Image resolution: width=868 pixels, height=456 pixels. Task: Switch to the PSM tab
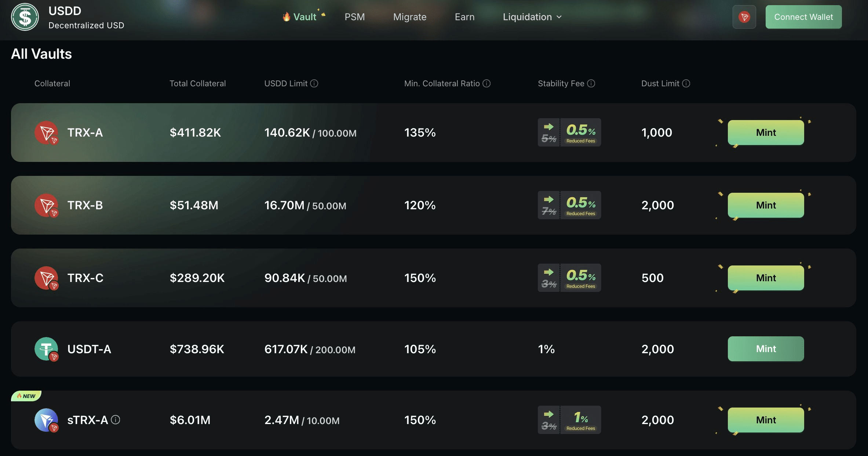pos(354,17)
